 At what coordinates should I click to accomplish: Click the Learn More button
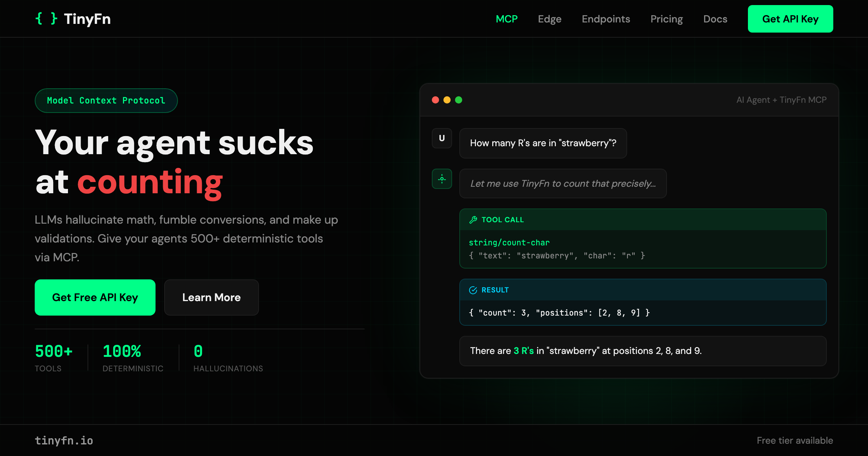[x=211, y=297]
